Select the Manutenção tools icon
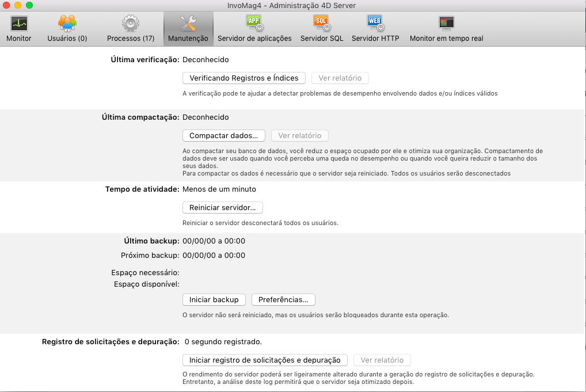The height and width of the screenshot is (392, 586). [x=188, y=24]
